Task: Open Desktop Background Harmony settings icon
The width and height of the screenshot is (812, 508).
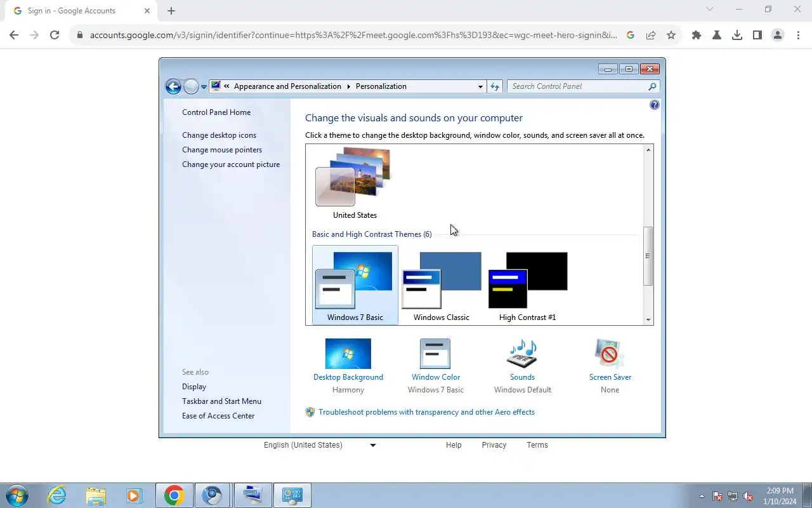Action: point(348,354)
